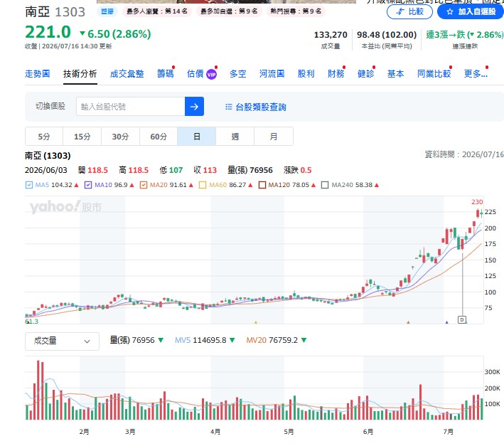Switch to the 走勢圖 tab
The width and height of the screenshot is (504, 446).
click(37, 74)
